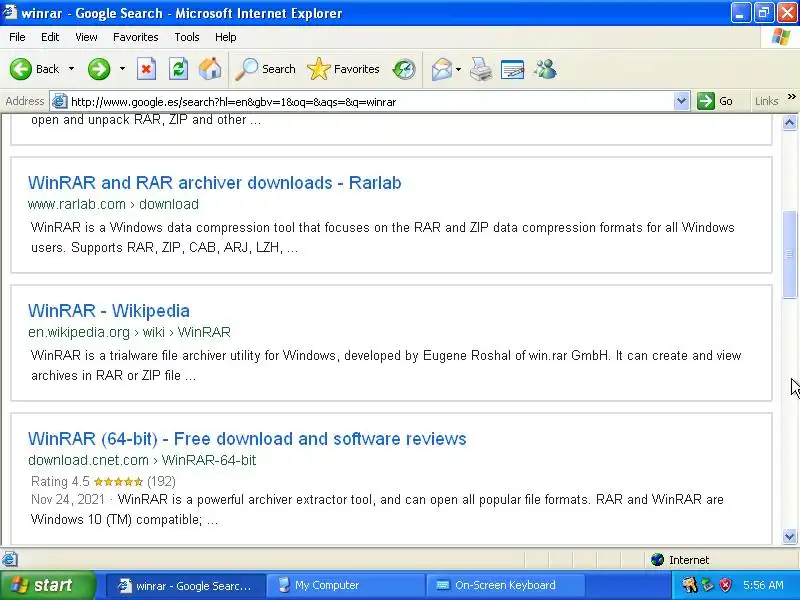Print the page with printer icon
The width and height of the screenshot is (800, 600).
[481, 69]
